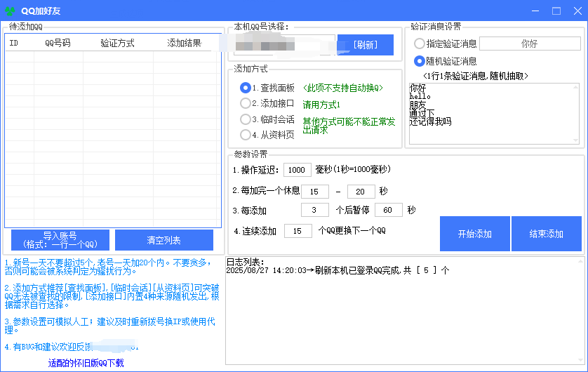
Task: Click the QQ号码 column header
Action: pos(58,43)
